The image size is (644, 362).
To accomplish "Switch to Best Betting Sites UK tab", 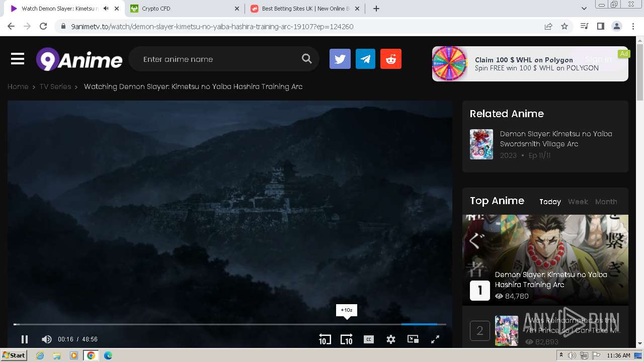I will (305, 9).
